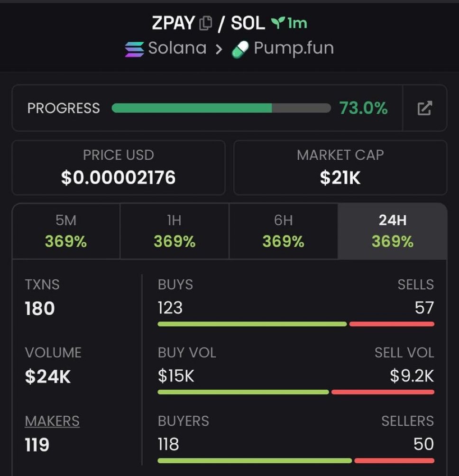Open the Pump.fun link text
Image resolution: width=459 pixels, height=476 pixels.
(x=294, y=48)
